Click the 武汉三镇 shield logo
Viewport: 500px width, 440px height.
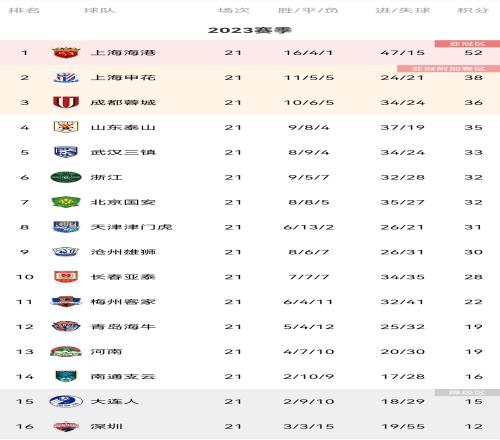(x=66, y=152)
